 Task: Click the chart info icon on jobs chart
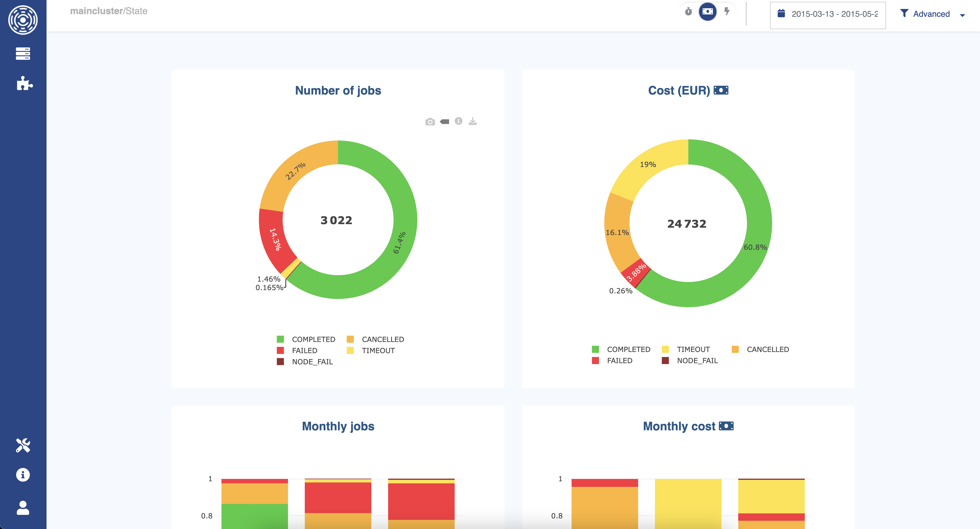[458, 121]
